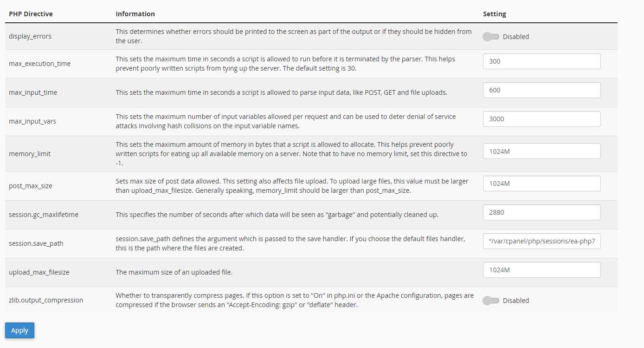Toggle the display_errors switch
Screen dimensions: 644x348
[x=490, y=37]
